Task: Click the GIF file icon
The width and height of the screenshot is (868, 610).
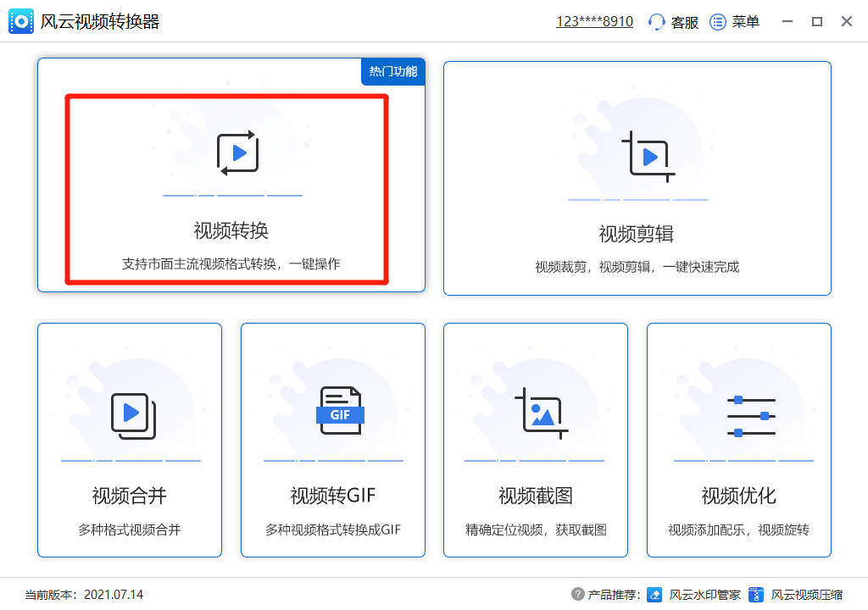Action: click(x=340, y=410)
